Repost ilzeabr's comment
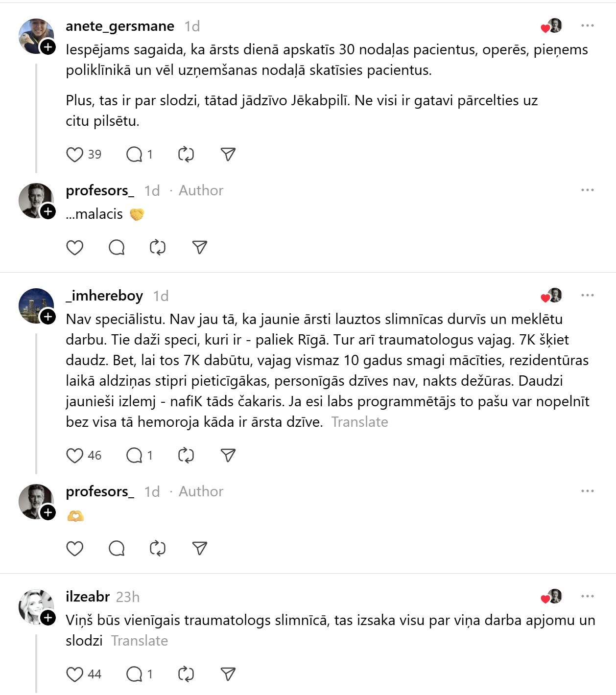 186,674
